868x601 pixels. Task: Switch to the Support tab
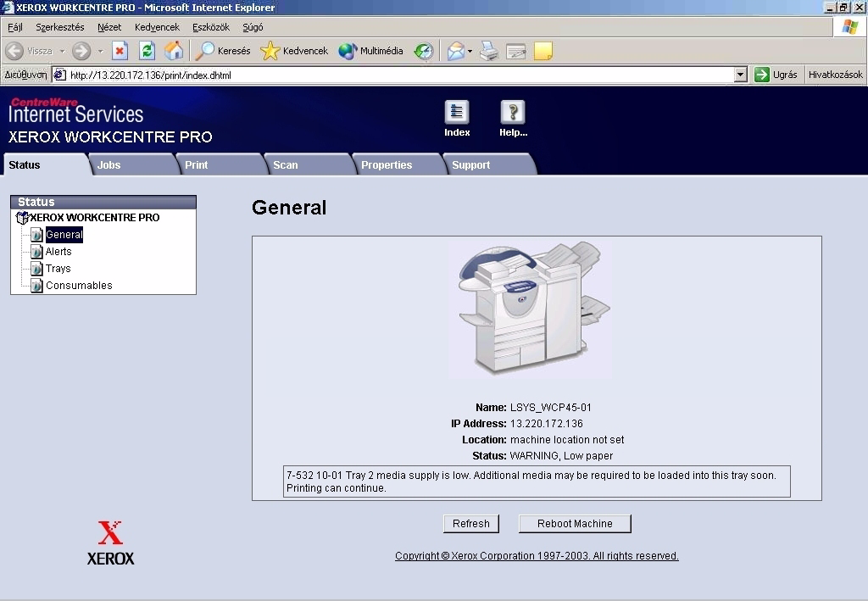coord(488,164)
